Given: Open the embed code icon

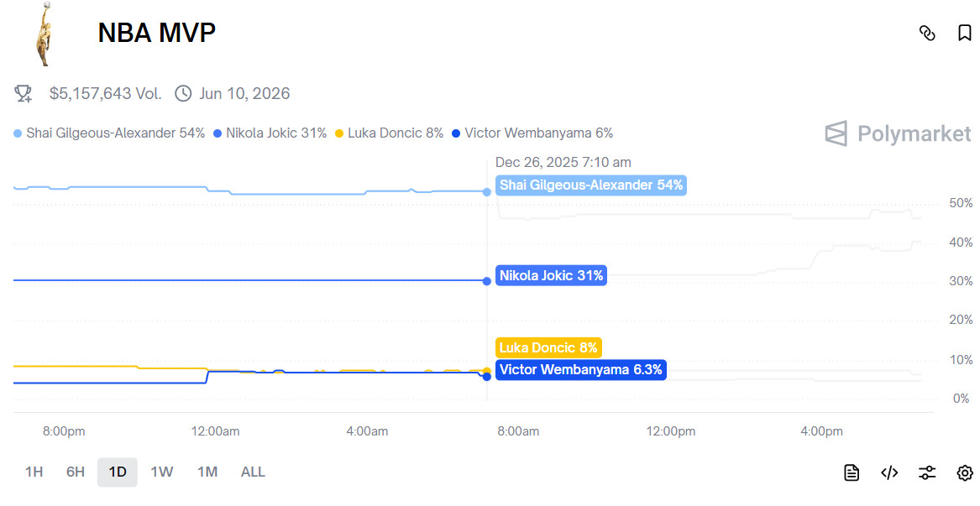Looking at the screenshot, I should click(x=889, y=472).
